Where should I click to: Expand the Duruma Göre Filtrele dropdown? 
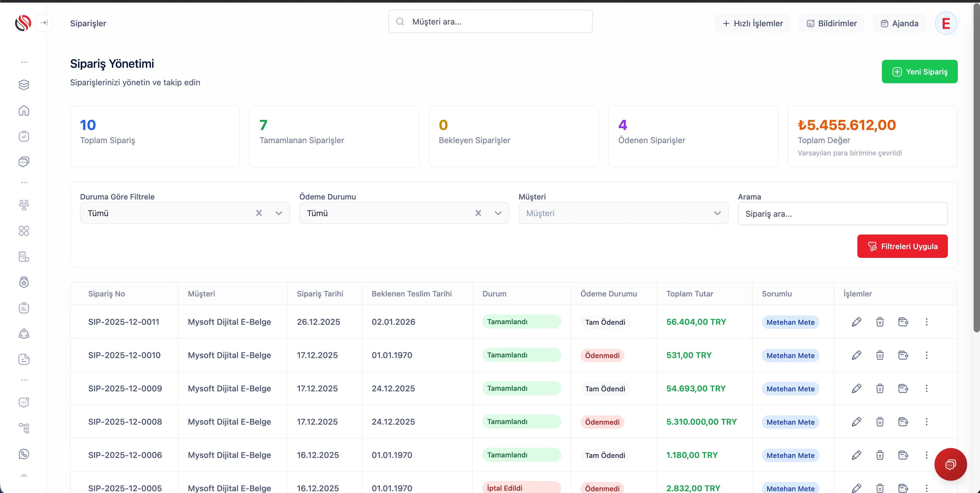tap(279, 213)
